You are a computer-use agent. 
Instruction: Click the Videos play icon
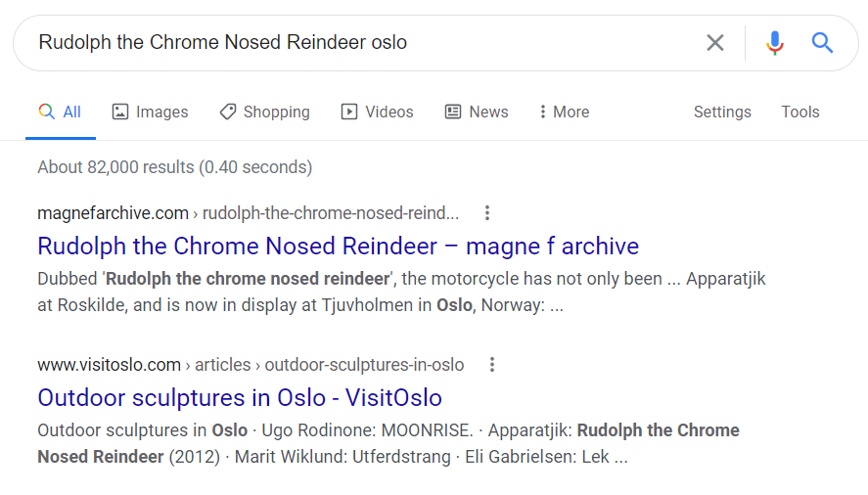(349, 112)
